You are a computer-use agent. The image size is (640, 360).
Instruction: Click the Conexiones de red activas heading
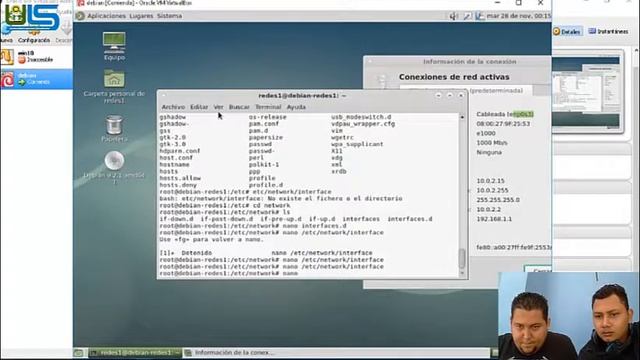click(x=454, y=77)
